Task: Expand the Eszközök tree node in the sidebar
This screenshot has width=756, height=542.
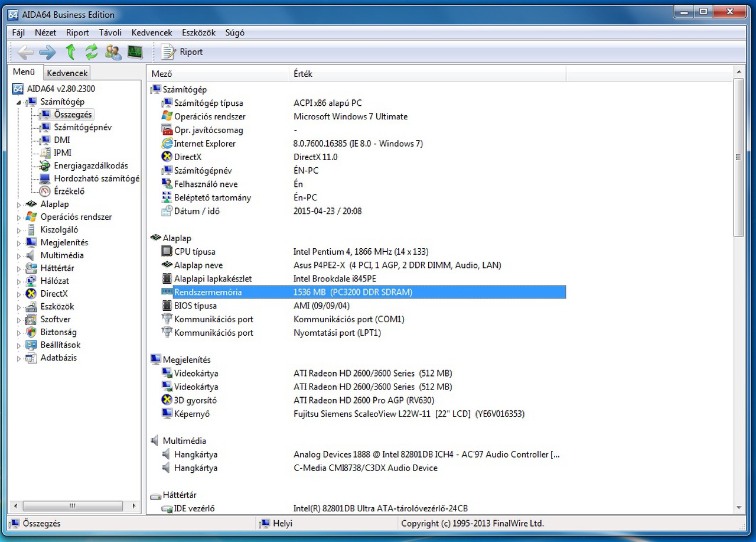Action: (18, 307)
